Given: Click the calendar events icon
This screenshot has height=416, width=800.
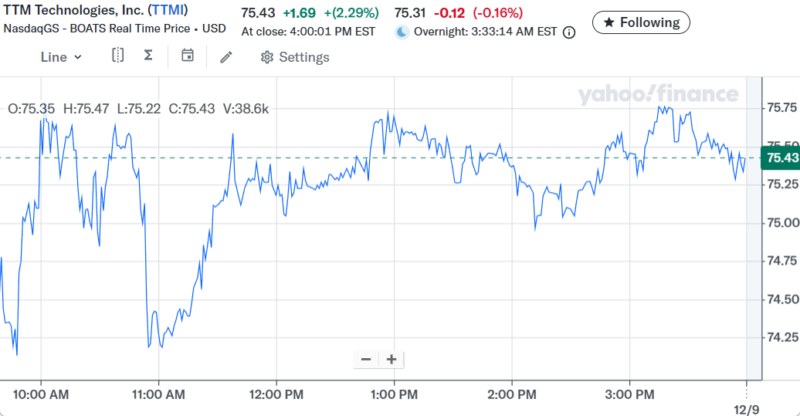Looking at the screenshot, I should (187, 56).
